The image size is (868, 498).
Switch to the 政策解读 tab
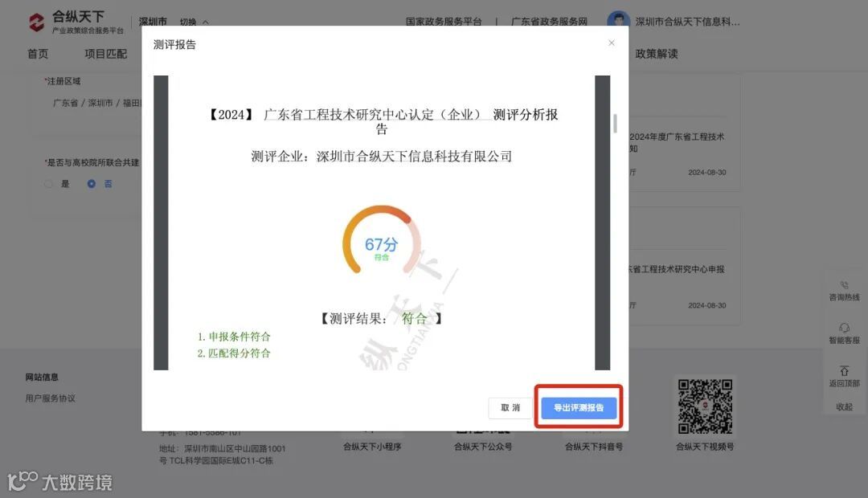(657, 54)
